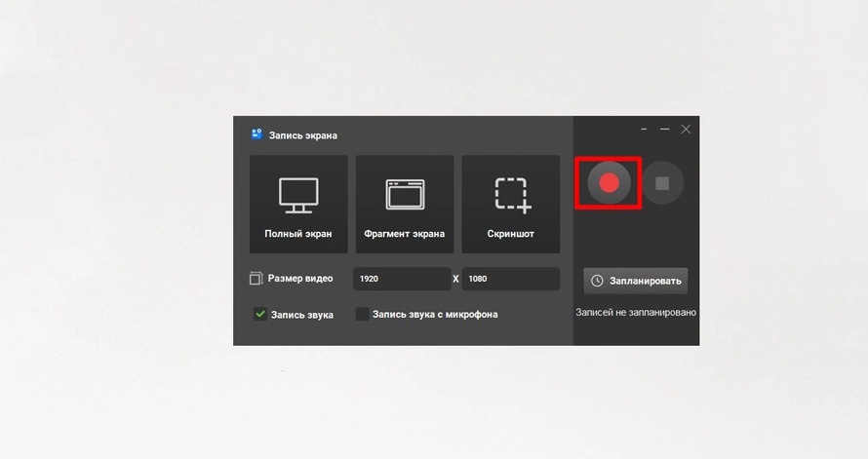Viewport: 868px width, 459px height.
Task: Click the Запись экрана window title
Action: [302, 135]
